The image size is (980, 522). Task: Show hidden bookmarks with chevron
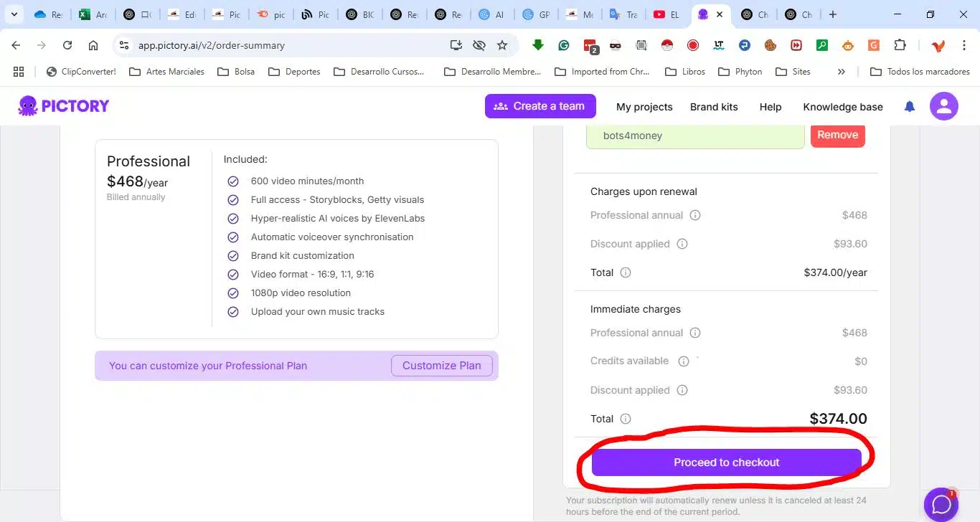point(842,72)
